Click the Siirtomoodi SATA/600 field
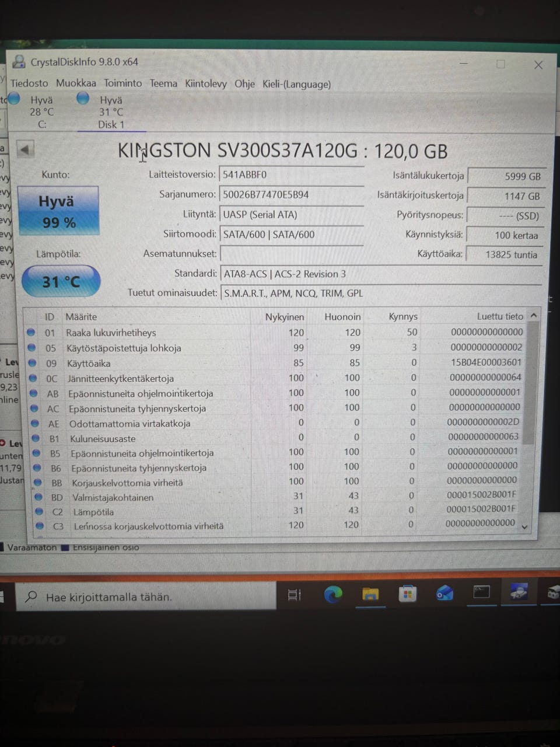 pos(292,235)
